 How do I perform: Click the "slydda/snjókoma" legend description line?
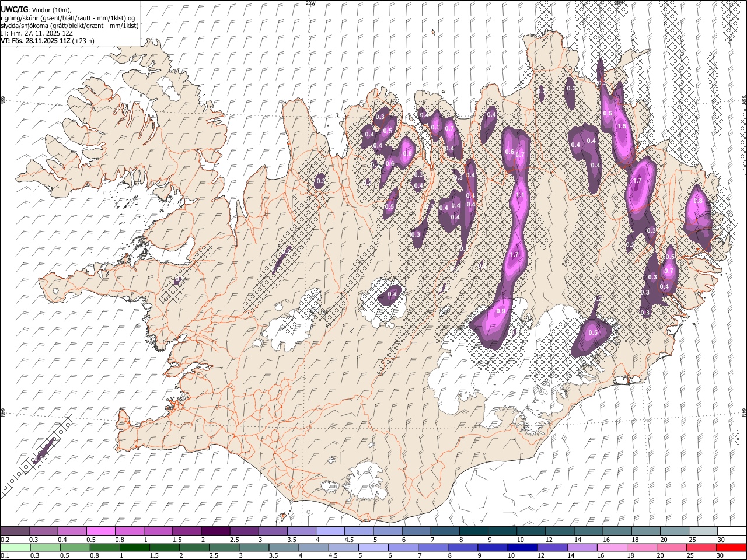point(69,26)
